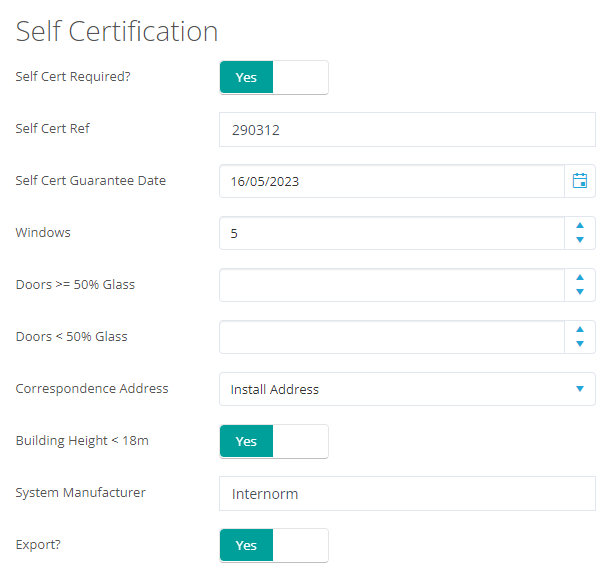The image size is (615, 582).
Task: Increase the Windows count with up arrow
Action: click(x=580, y=226)
